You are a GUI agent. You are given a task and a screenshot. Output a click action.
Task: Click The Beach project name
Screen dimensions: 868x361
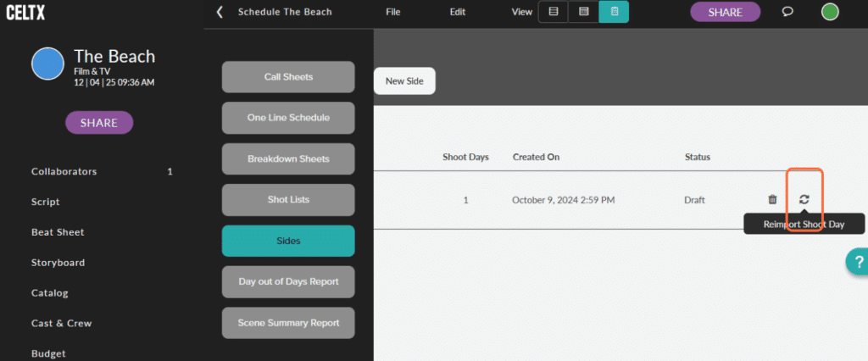coord(114,57)
